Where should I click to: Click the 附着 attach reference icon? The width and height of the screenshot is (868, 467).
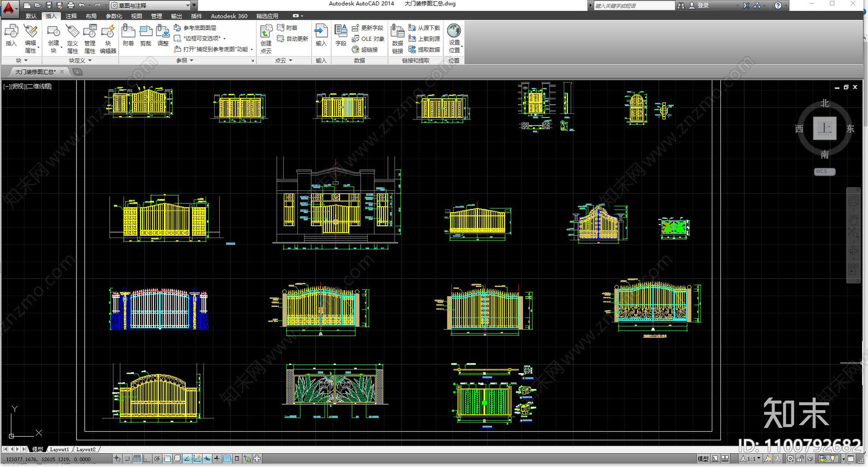point(128,36)
